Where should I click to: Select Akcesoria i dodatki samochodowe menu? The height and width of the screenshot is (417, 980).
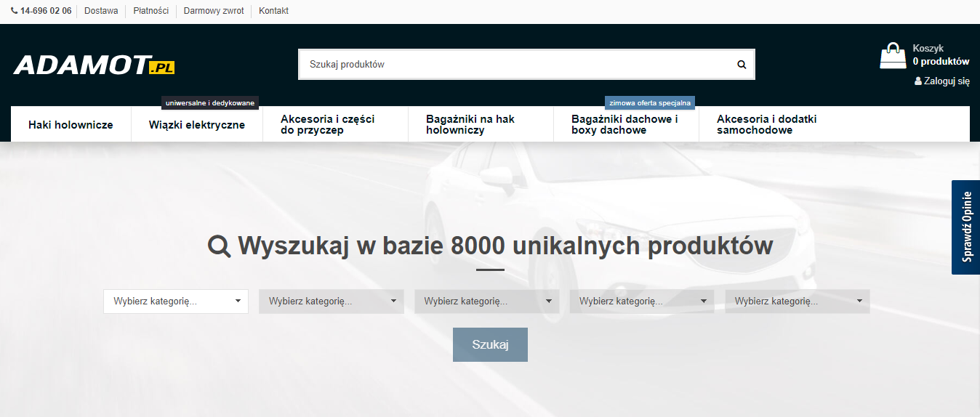(766, 125)
